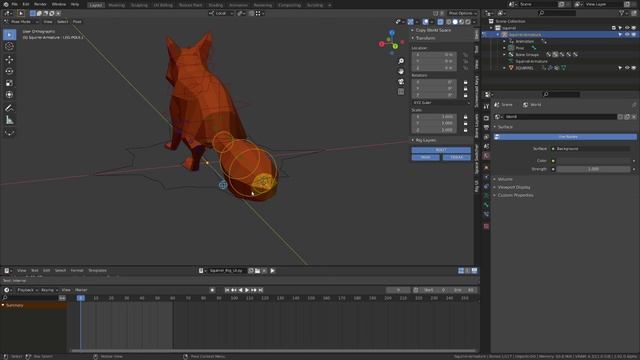Toggle the camera view icon
The image size is (640, 360).
(x=401, y=81)
